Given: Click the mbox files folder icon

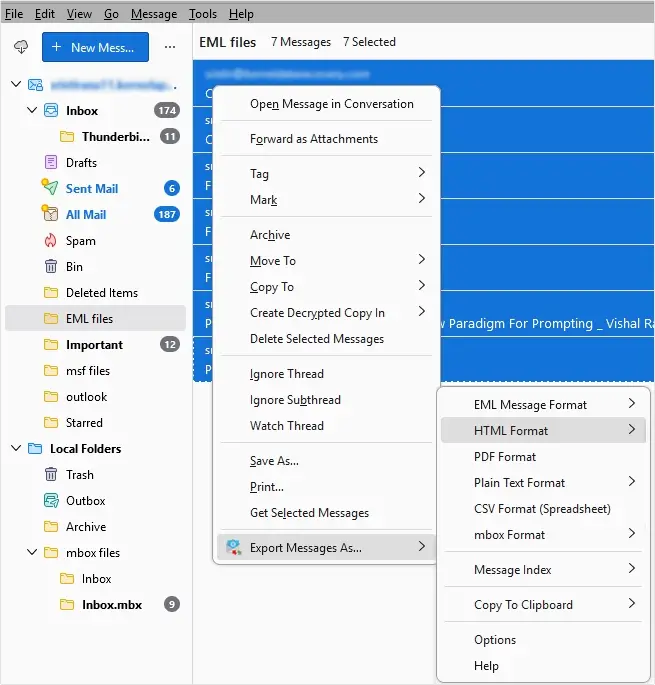Looking at the screenshot, I should [x=51, y=553].
